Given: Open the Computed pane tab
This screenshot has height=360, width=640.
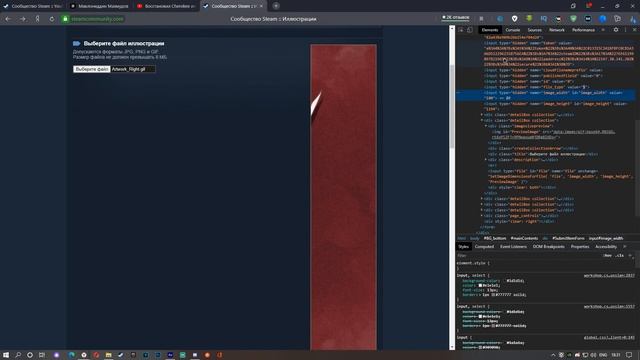Looking at the screenshot, I should click(484, 247).
